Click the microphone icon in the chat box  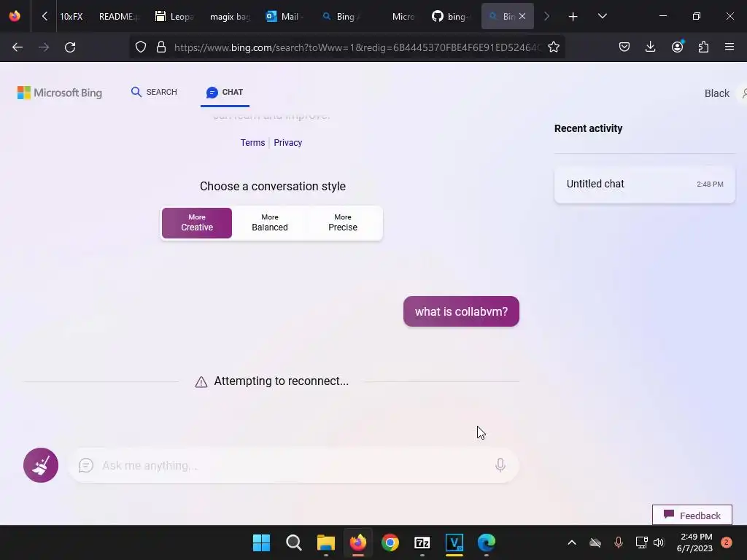pyautogui.click(x=500, y=464)
